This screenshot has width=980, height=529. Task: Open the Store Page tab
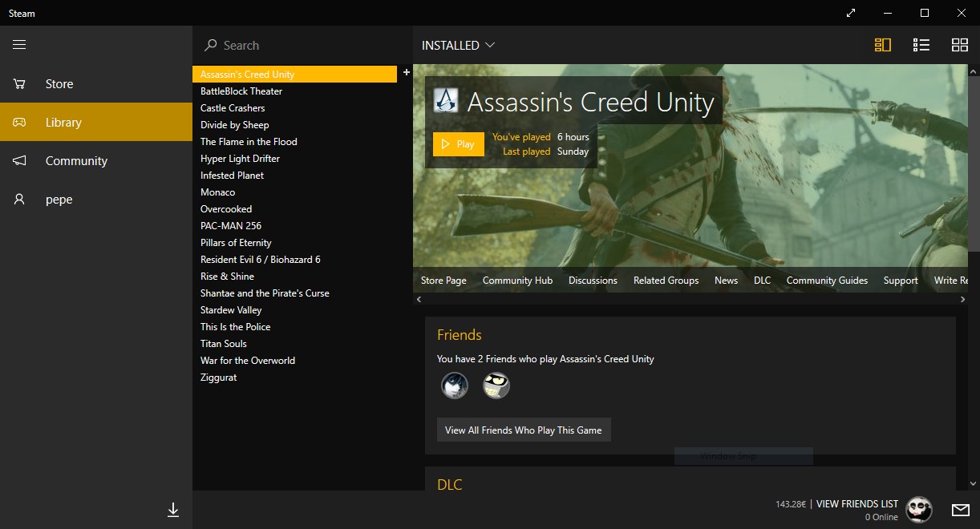point(443,281)
